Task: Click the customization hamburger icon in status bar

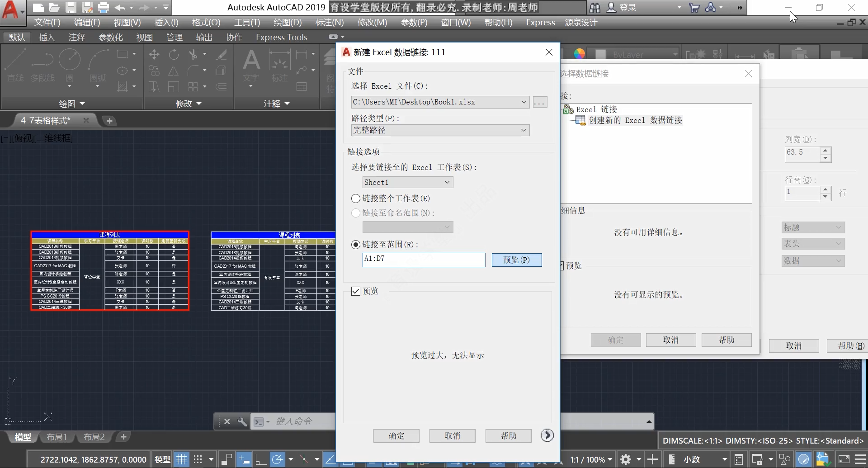Action: 860,459
